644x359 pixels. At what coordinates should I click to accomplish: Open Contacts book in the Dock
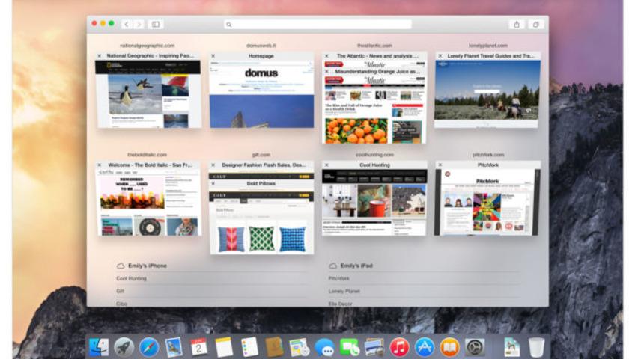(274, 347)
